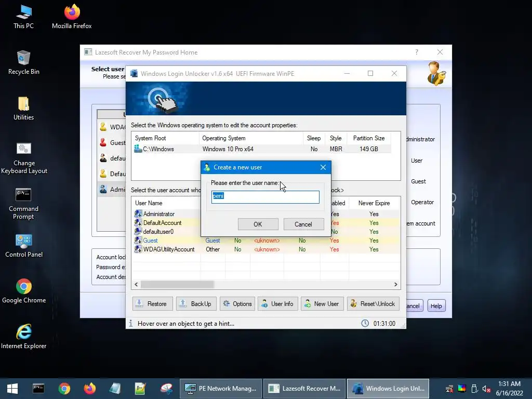Click the info icon in status bar
The image size is (532, 399).
tap(130, 323)
